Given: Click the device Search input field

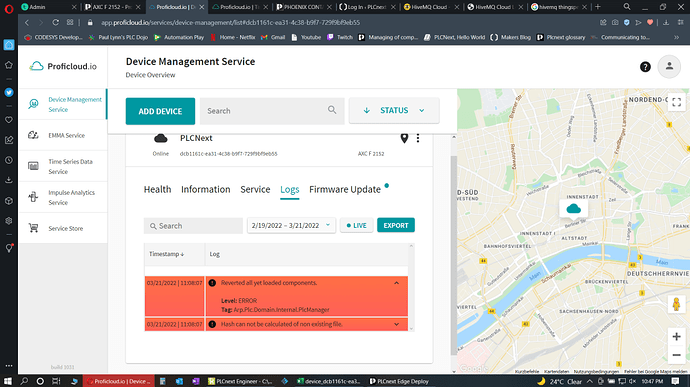Looking at the screenshot, I should coord(272,111).
